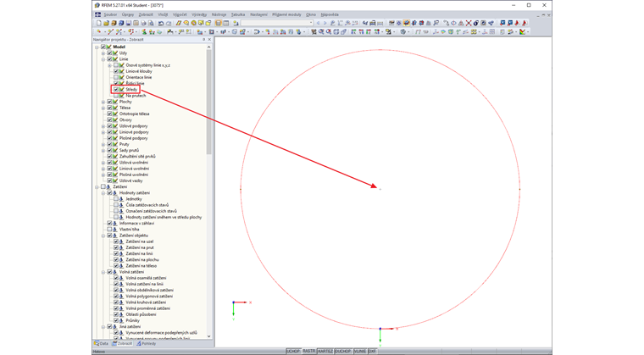644x355 pixels.
Task: Expand Osové systémy linie x,y,z node
Action: (x=109, y=65)
